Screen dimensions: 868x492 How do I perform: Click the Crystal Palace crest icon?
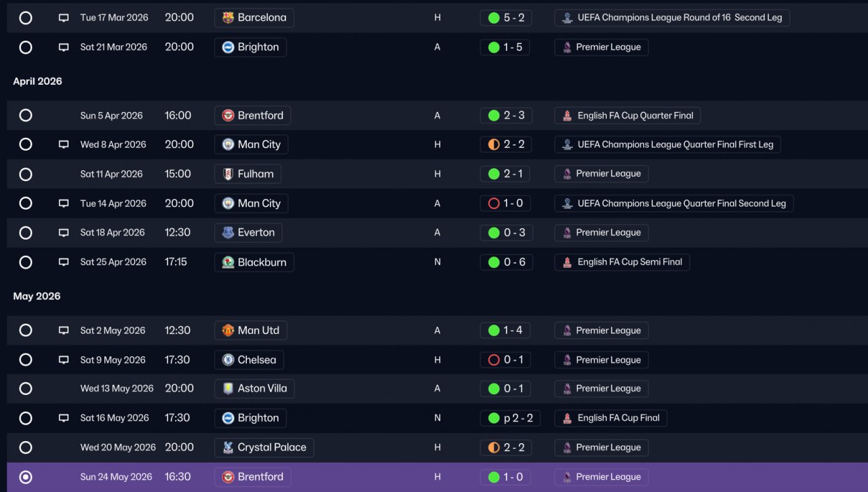(x=229, y=447)
